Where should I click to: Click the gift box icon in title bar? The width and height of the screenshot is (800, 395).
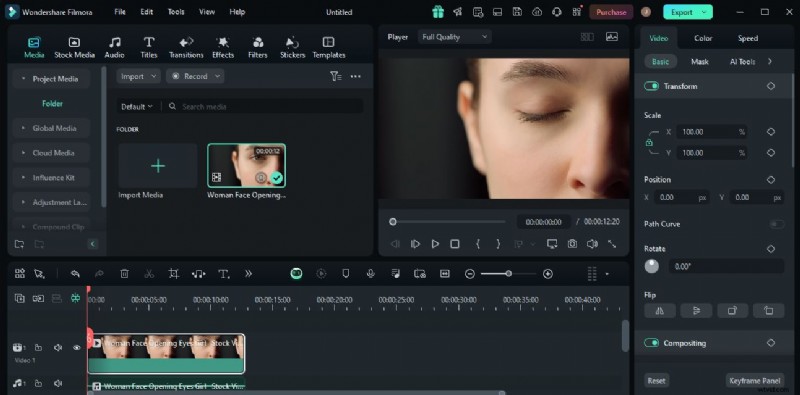pyautogui.click(x=438, y=12)
